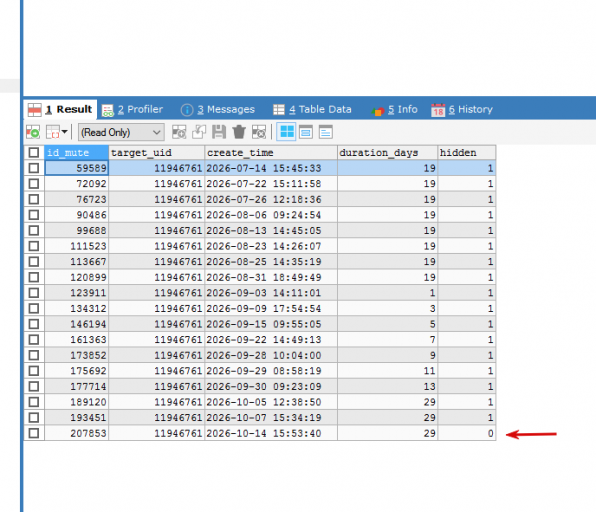Select the cell 2026-10-14 15:53:40

point(271,433)
